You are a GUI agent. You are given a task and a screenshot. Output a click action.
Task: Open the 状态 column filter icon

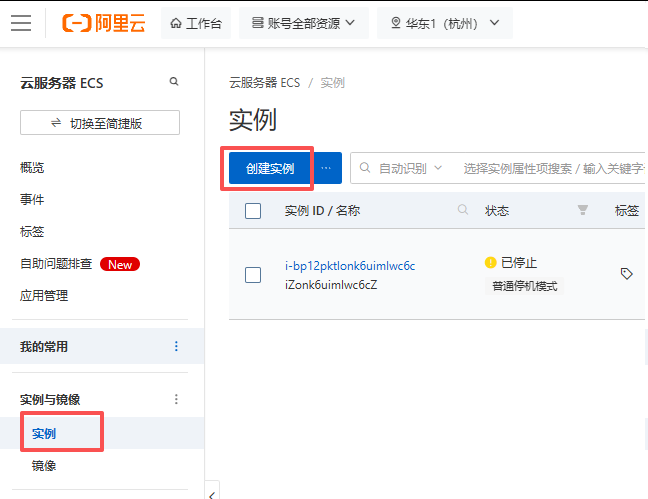[x=583, y=210]
